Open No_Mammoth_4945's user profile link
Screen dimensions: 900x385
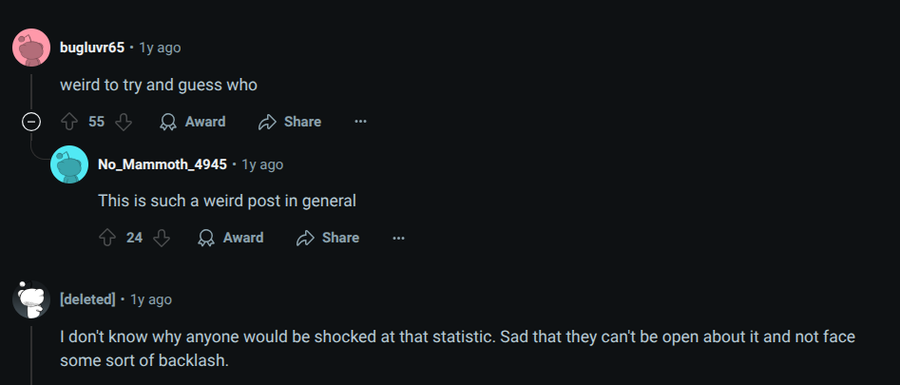(x=162, y=165)
